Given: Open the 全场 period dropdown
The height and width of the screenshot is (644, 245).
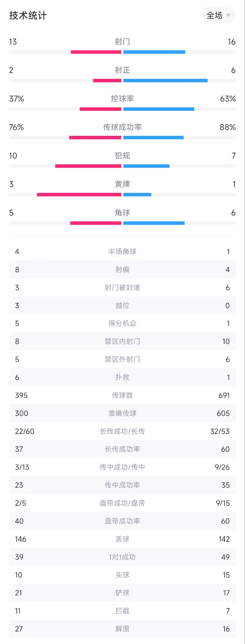Looking at the screenshot, I should tap(218, 15).
